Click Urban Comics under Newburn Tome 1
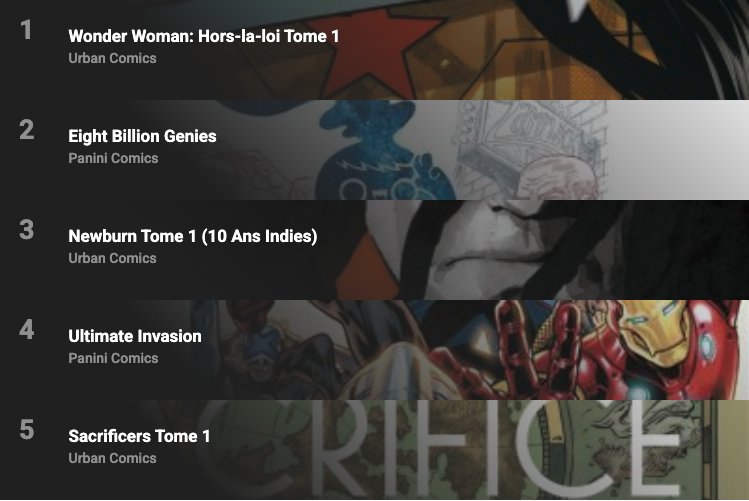This screenshot has width=749, height=501. pyautogui.click(x=112, y=258)
